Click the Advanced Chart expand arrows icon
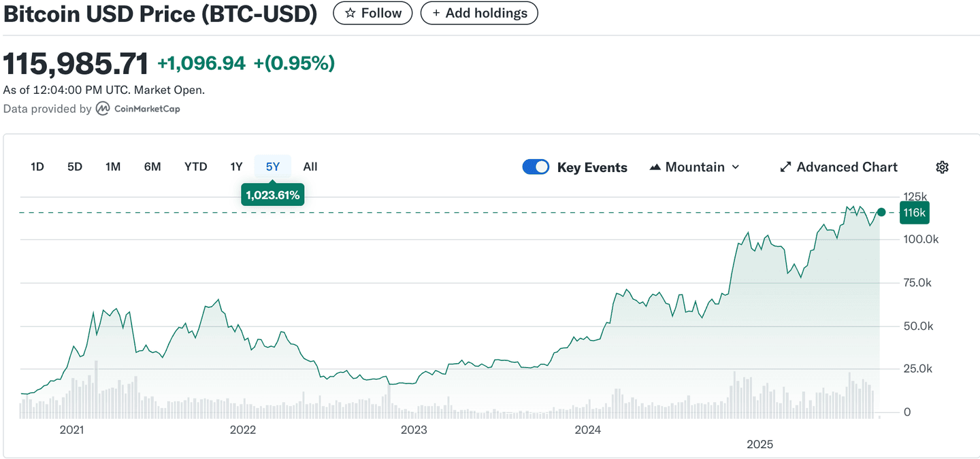Image resolution: width=980 pixels, height=459 pixels. click(x=785, y=167)
